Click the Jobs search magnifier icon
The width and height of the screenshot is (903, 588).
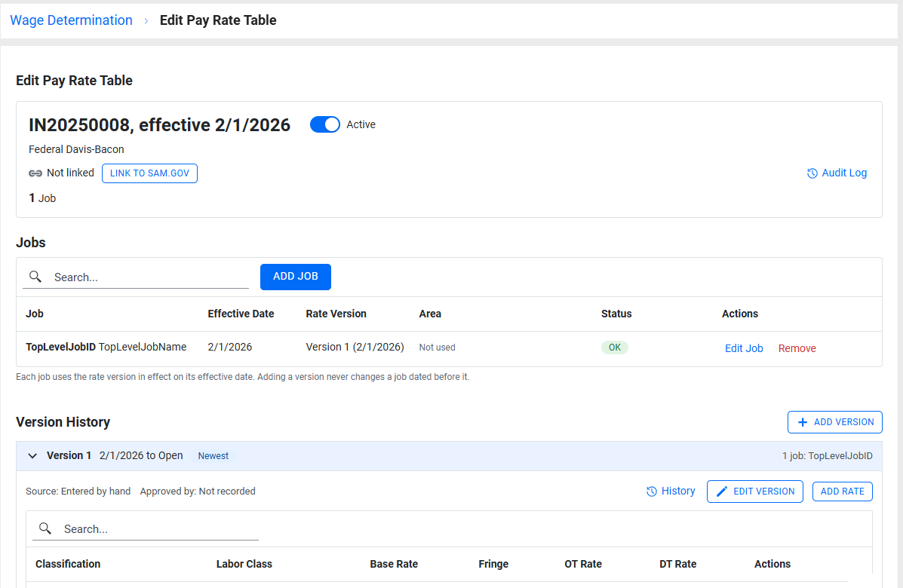pos(35,277)
